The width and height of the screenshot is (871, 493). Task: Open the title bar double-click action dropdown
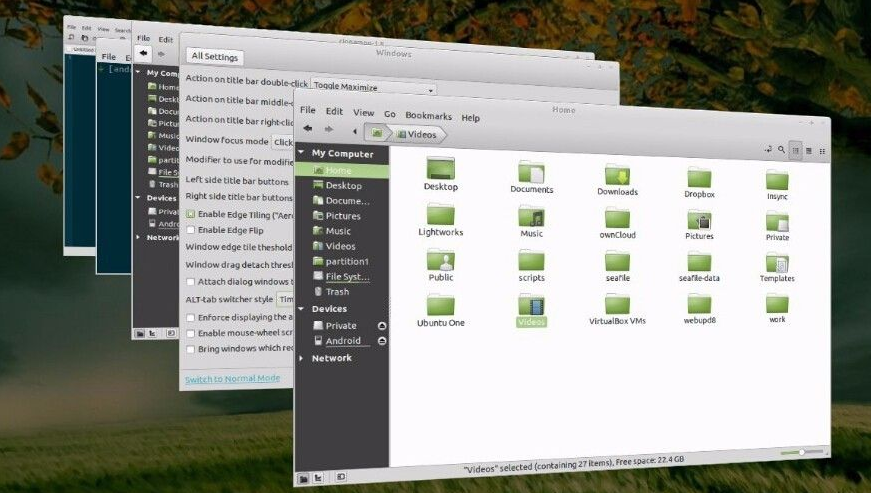point(373,87)
